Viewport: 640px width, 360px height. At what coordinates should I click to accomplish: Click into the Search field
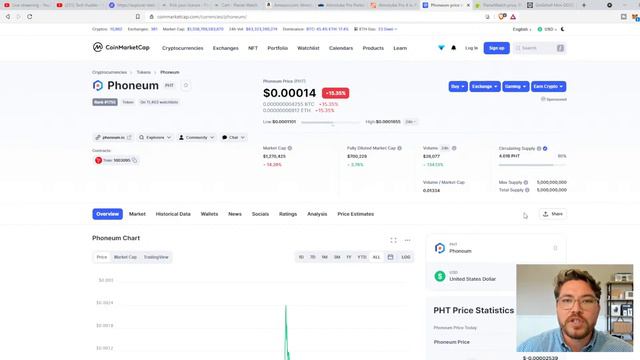(x=539, y=48)
